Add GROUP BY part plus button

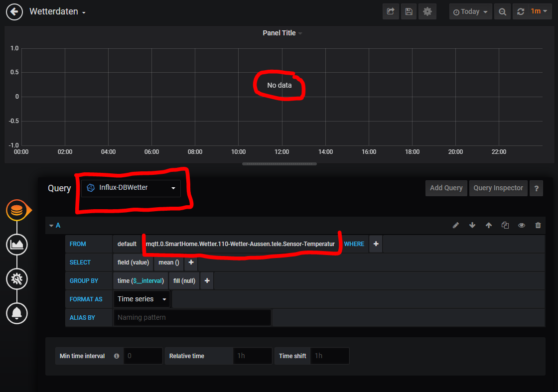pos(207,281)
